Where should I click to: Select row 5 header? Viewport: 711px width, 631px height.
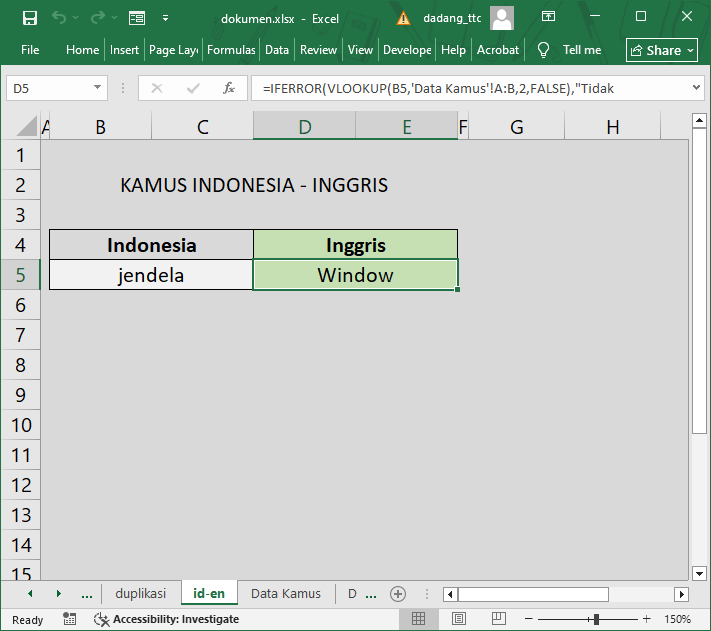point(20,275)
